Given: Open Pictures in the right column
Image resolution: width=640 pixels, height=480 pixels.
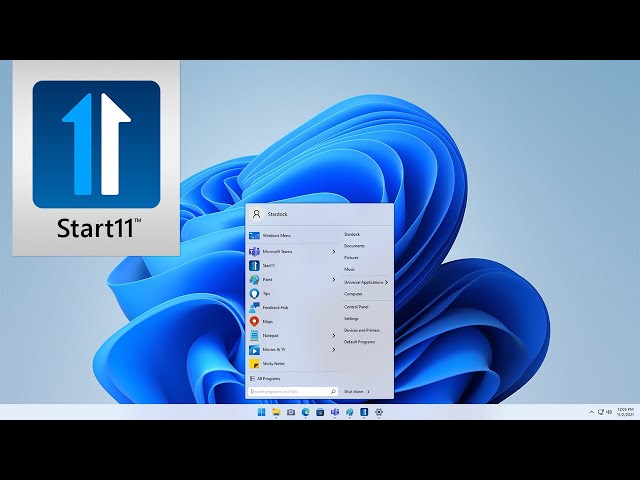Looking at the screenshot, I should [351, 258].
